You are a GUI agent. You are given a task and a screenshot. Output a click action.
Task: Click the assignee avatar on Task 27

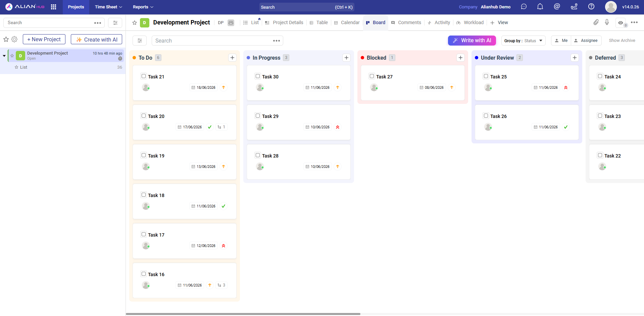(374, 87)
